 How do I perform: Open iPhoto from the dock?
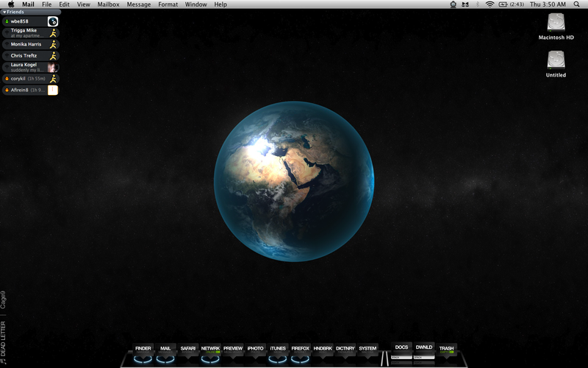click(x=255, y=349)
